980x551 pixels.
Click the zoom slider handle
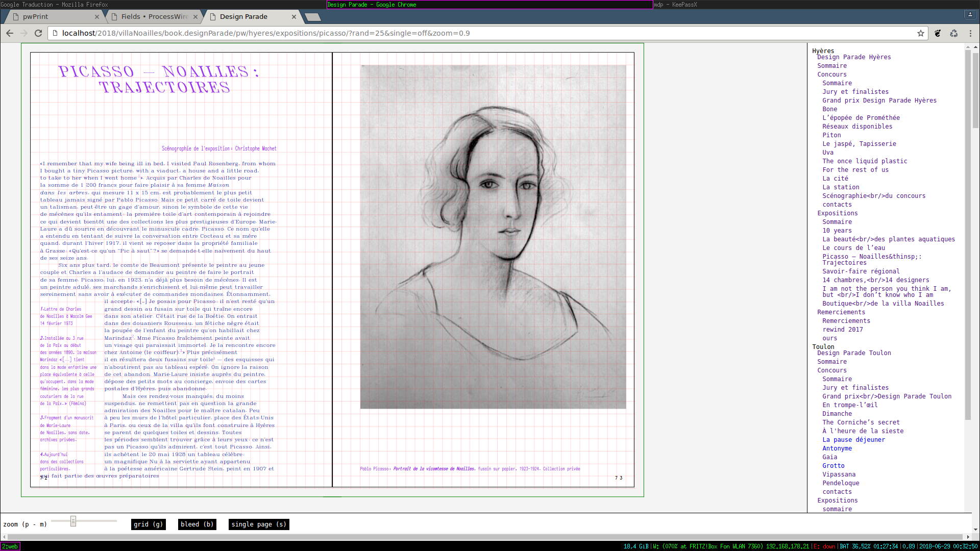(x=73, y=521)
